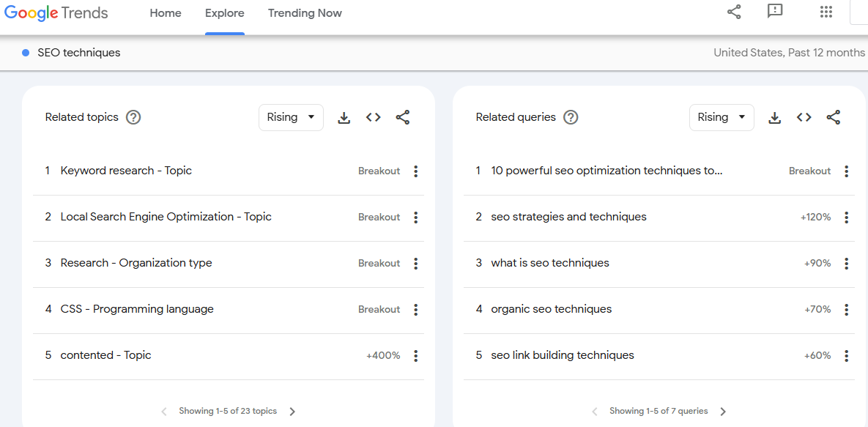
Task: Expand Related topics Rising dropdown
Action: [291, 117]
